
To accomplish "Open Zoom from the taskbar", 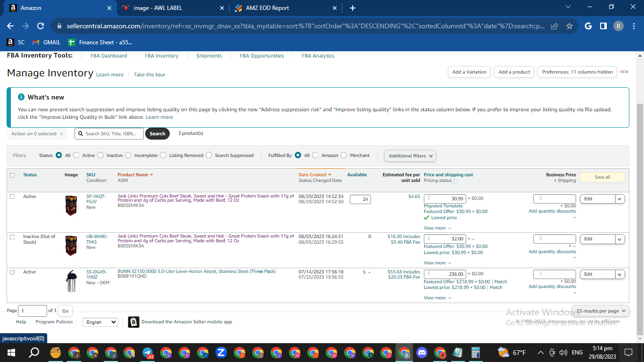I will click(x=221, y=353).
